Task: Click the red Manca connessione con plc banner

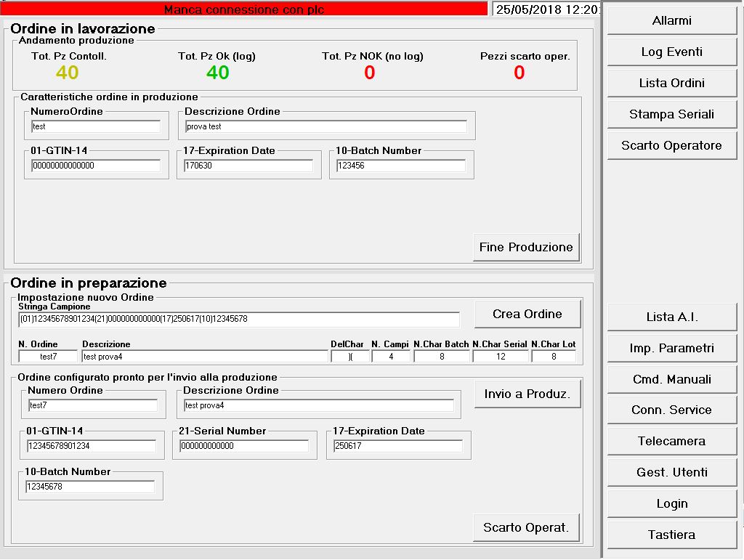Action: coord(244,9)
